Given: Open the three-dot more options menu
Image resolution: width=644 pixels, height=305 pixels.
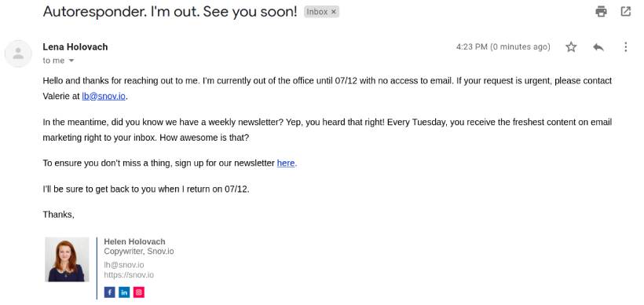Looking at the screenshot, I should (x=625, y=47).
